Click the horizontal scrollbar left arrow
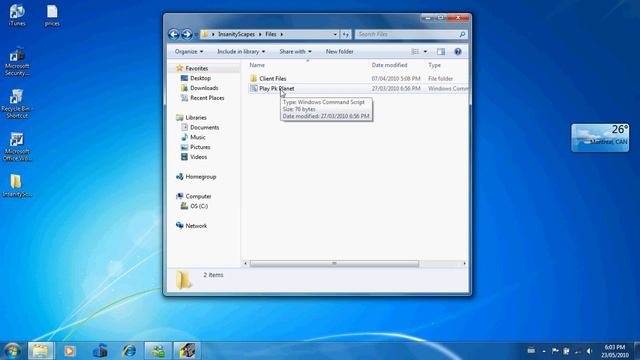640x360 pixels. pos(245,264)
